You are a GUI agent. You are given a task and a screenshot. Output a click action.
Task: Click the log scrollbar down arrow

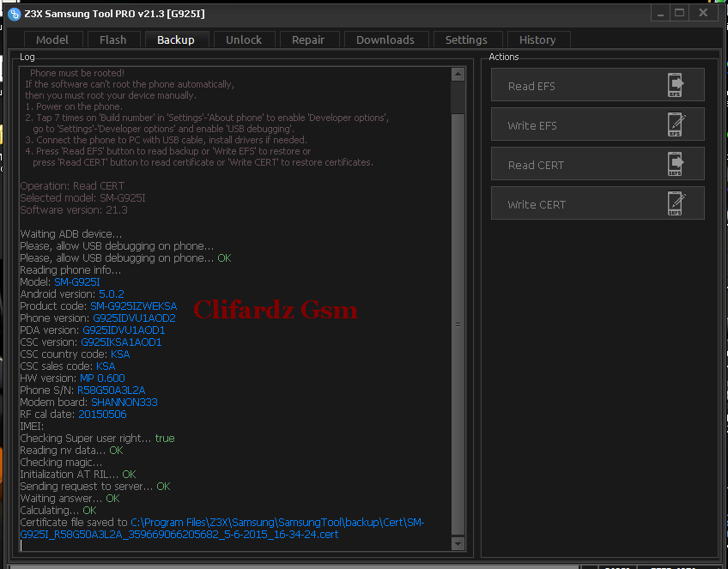[458, 544]
